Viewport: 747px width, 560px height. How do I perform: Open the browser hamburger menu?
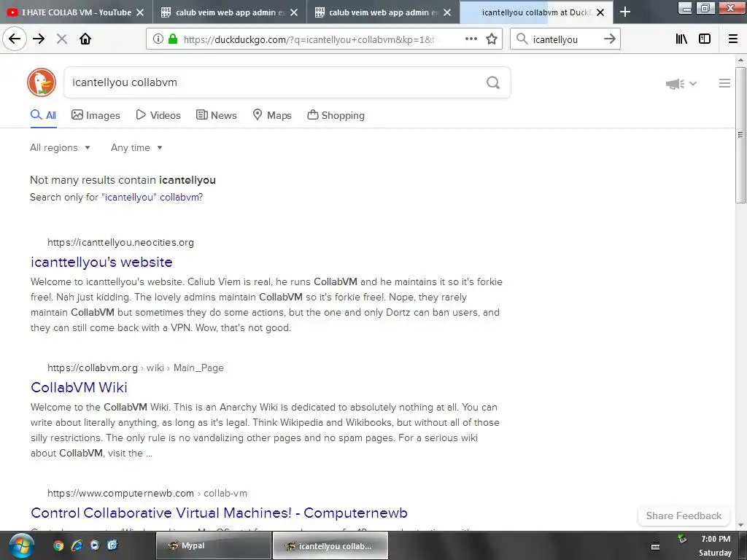click(x=733, y=39)
